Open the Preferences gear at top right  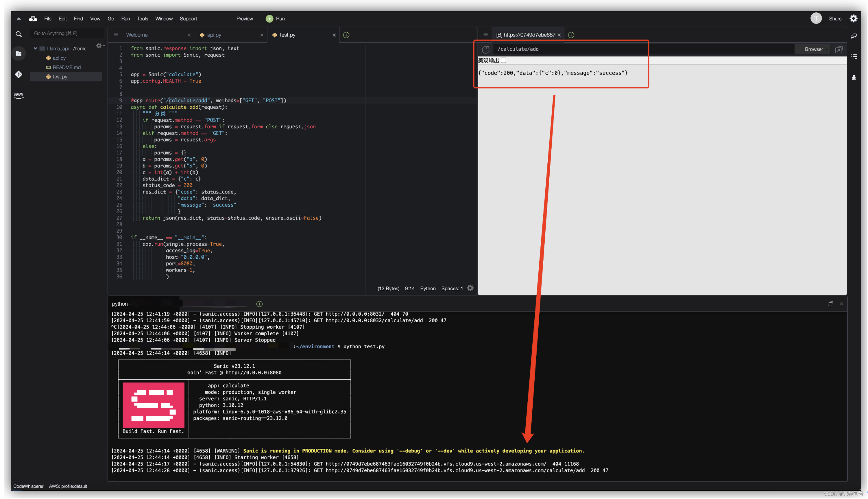853,19
